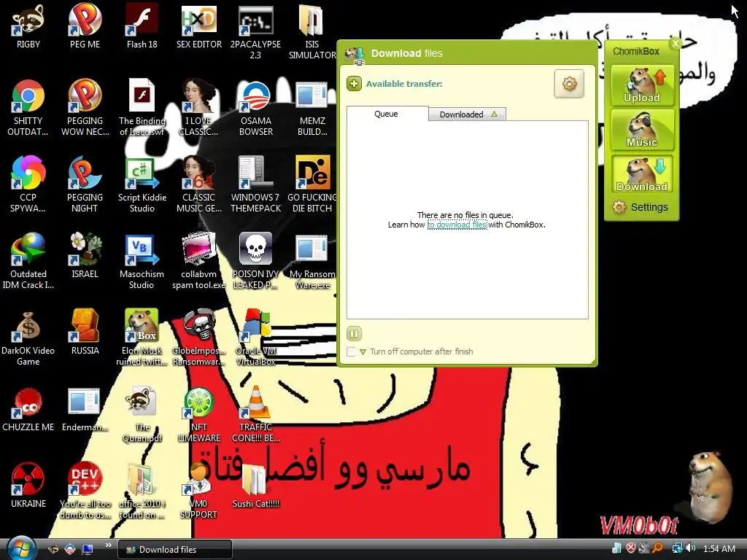Expand the quick launch overflow chevron
The height and width of the screenshot is (560, 747).
tap(109, 545)
